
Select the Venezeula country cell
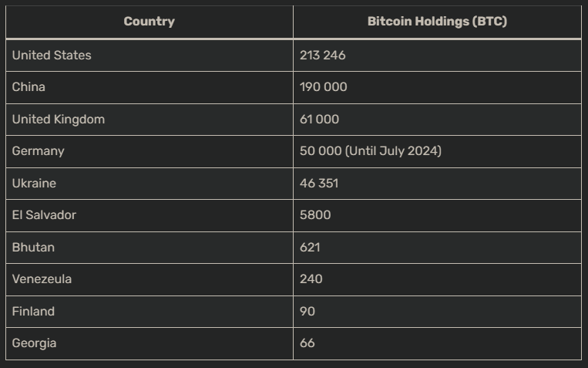(42, 279)
